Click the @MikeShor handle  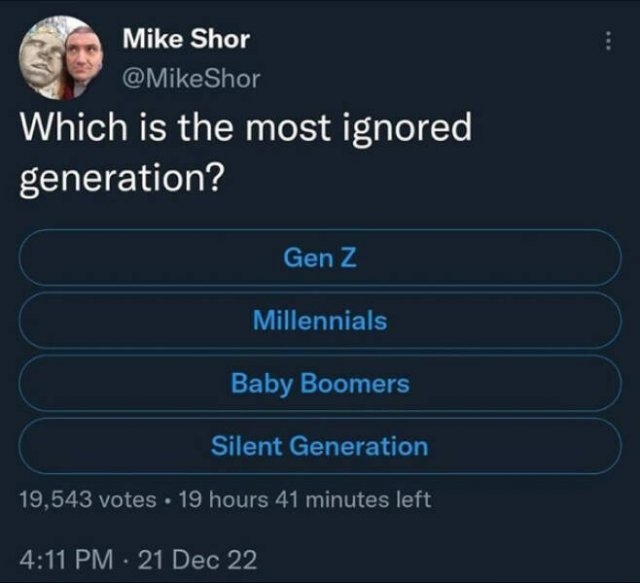pyautogui.click(x=190, y=76)
